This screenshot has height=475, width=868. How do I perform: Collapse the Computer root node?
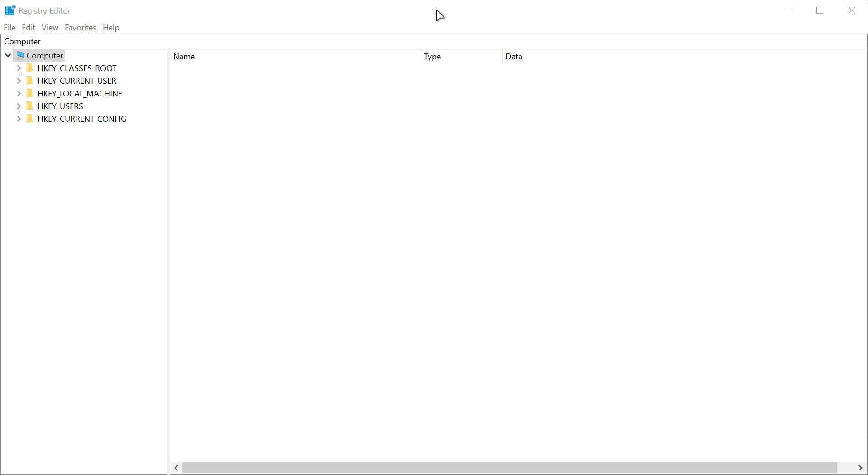(x=8, y=55)
